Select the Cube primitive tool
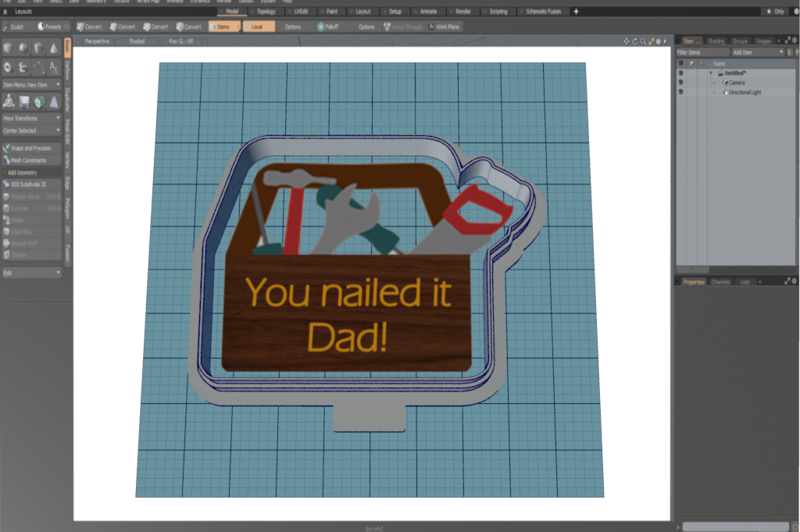Viewport: 800px width, 532px height. click(8, 48)
